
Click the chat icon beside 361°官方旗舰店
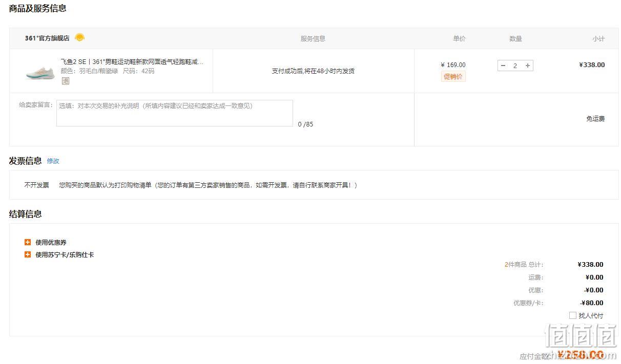click(79, 38)
